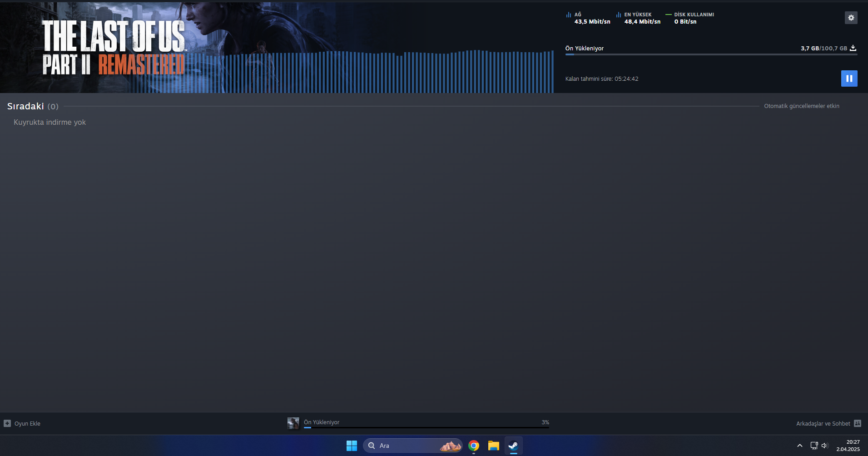The image size is (868, 456).
Task: Click the Steam taskbar icon
Action: coord(513,446)
